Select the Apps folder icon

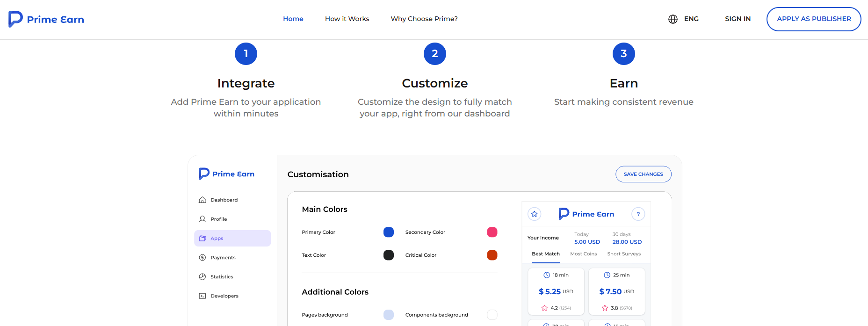(203, 238)
